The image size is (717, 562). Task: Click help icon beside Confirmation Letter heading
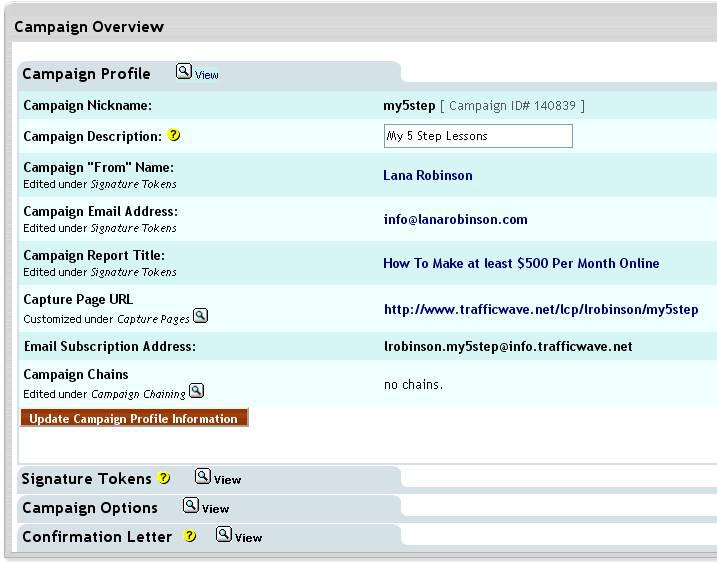(x=190, y=536)
